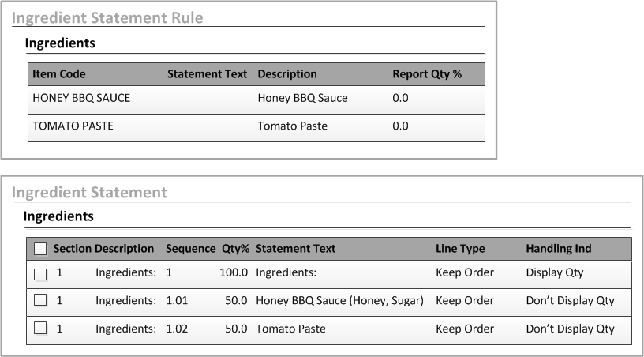Click the Statement Text header in rule table
This screenshot has height=357, width=644.
click(x=207, y=74)
